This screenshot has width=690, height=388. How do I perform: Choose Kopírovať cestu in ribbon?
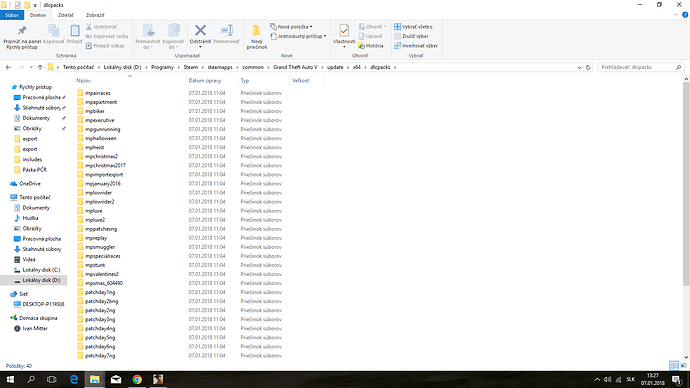pos(107,36)
